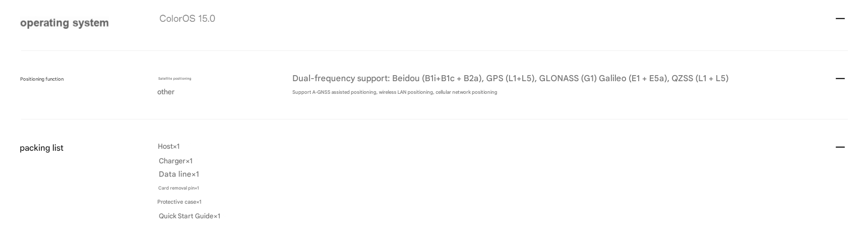Viewport: 868px width, 241px height.
Task: Select the operating system heading
Action: point(65,23)
